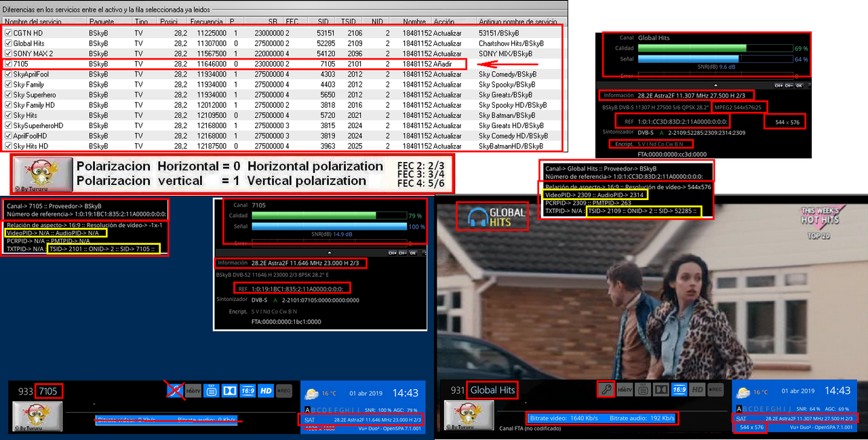The height and width of the screenshot is (440, 868).
Task: Uncheck the 7105 service row checkbox
Action: pos(8,64)
